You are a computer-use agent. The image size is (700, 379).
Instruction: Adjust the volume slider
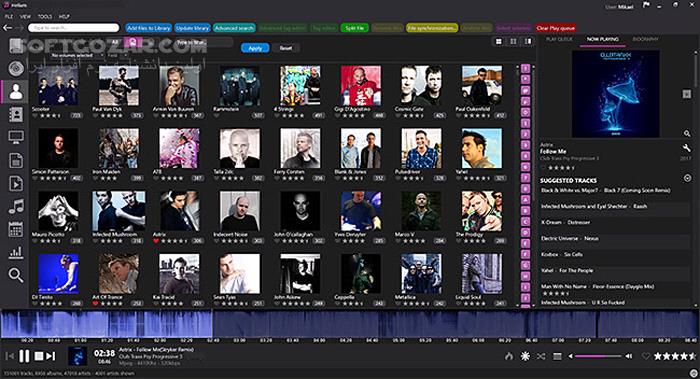[x=598, y=356]
